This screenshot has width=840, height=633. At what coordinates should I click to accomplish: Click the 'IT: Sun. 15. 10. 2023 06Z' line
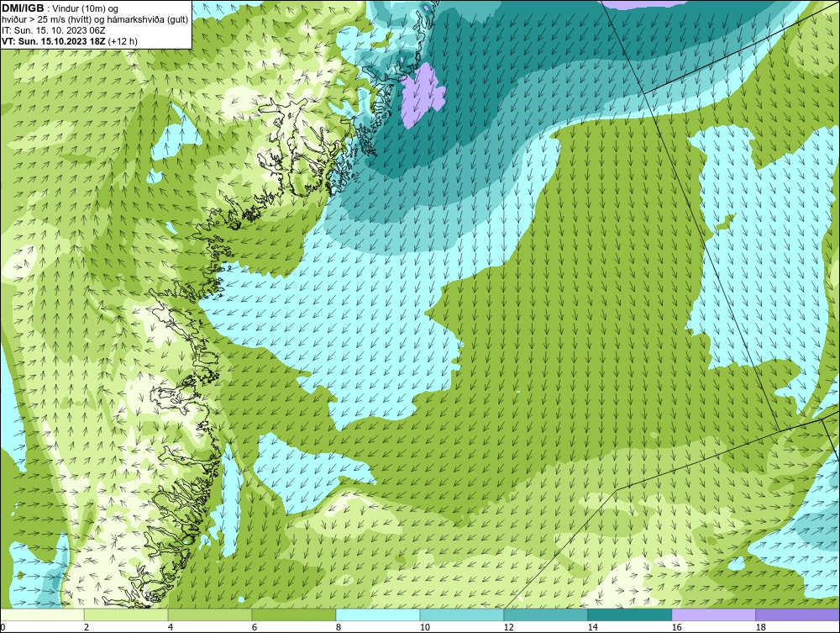[54, 30]
